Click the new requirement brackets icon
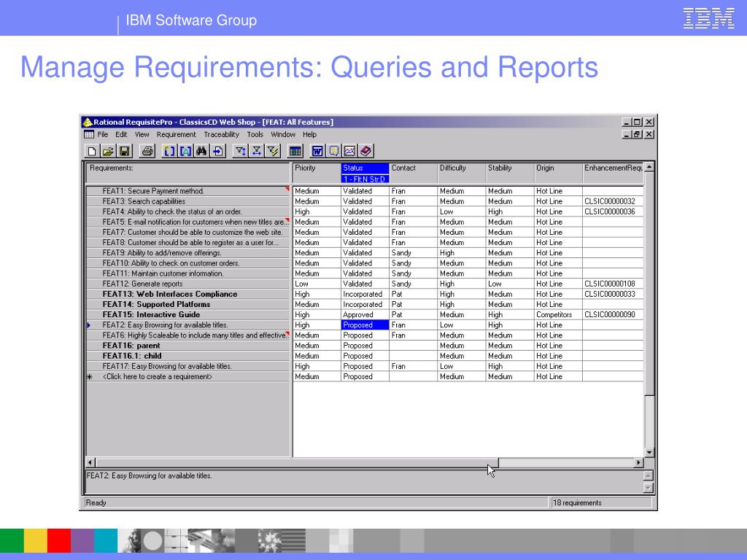Image resolution: width=747 pixels, height=560 pixels. tap(169, 152)
